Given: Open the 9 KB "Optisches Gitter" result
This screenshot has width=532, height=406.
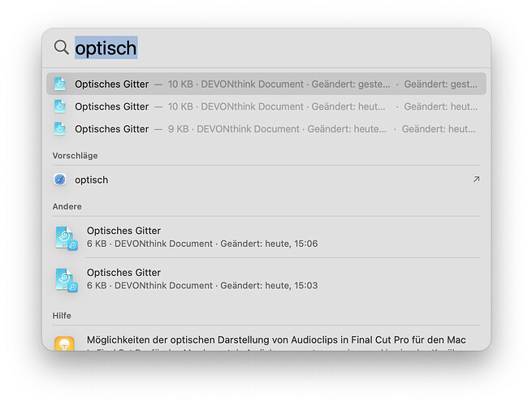Looking at the screenshot, I should pos(112,128).
